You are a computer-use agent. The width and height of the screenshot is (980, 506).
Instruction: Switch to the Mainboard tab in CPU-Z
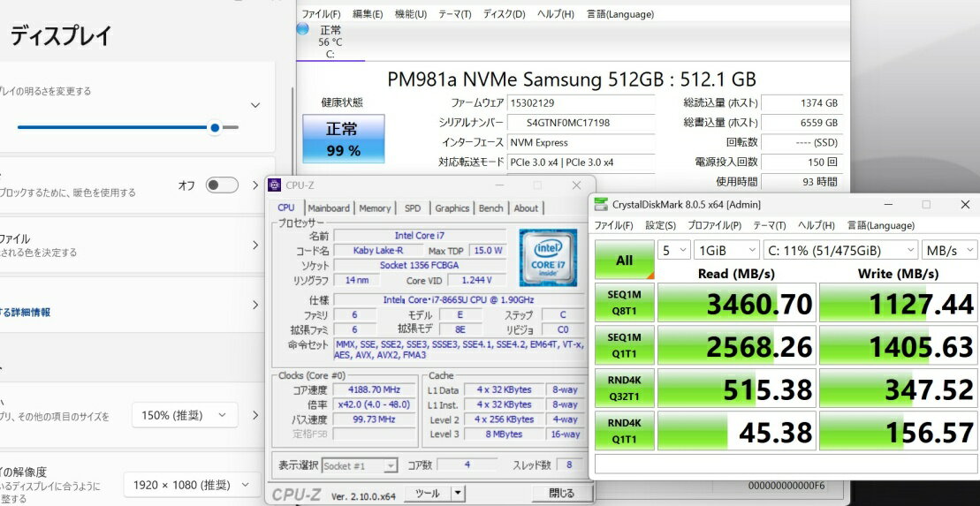(328, 208)
